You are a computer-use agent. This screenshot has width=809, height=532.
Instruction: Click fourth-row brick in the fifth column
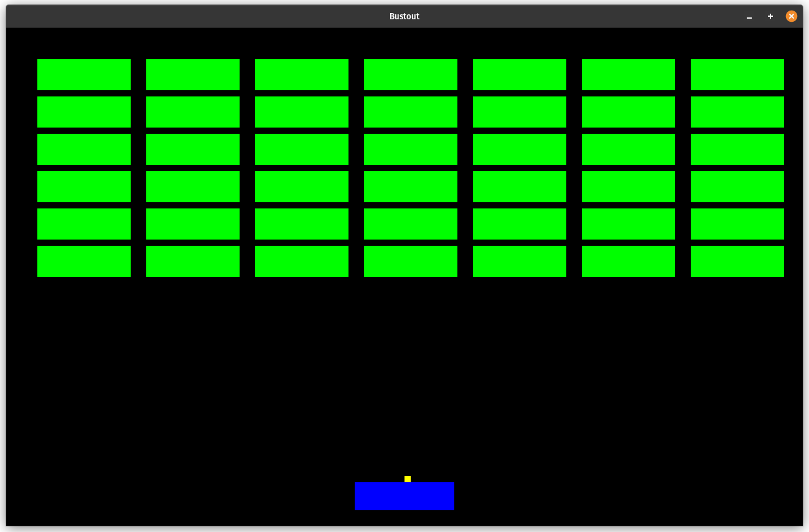click(520, 187)
